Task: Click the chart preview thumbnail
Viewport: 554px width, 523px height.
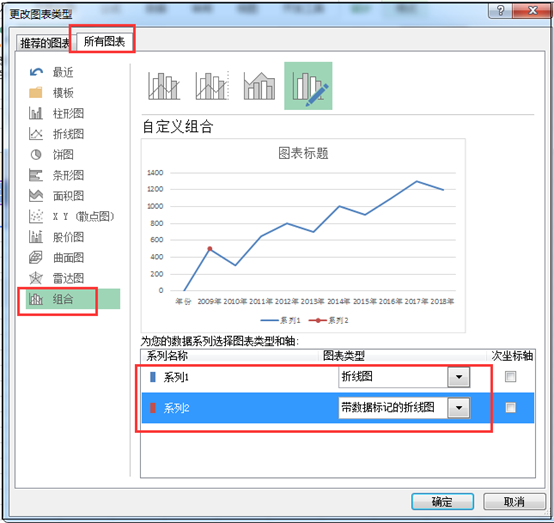Action: [x=303, y=236]
